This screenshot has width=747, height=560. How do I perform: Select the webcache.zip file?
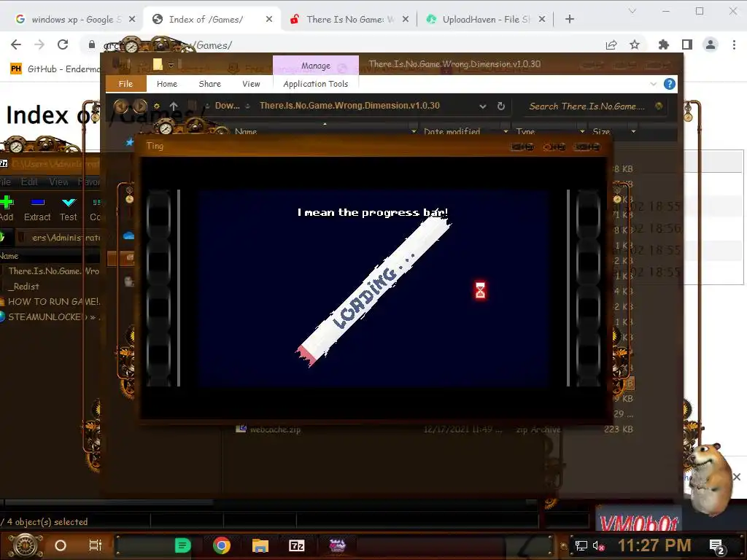[275, 429]
